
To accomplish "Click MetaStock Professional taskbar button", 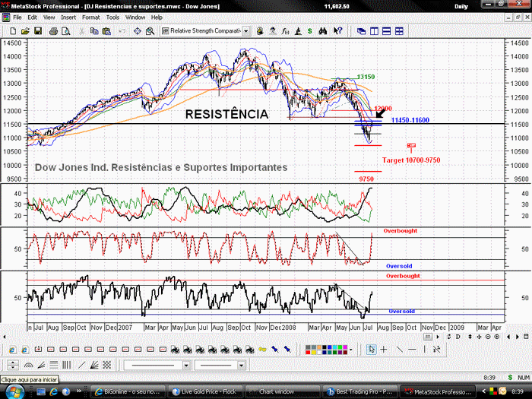I will (x=438, y=391).
